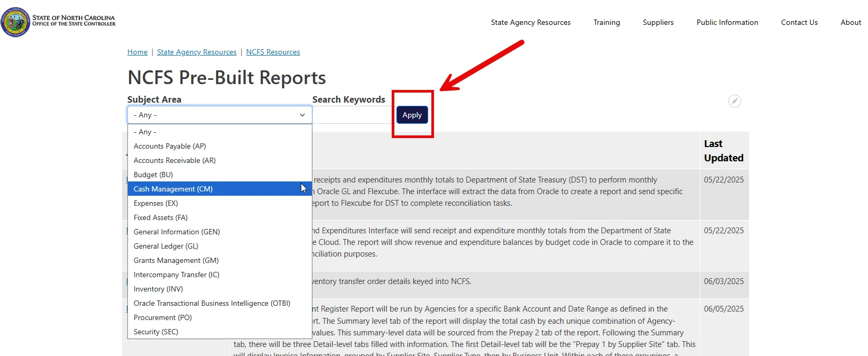
Task: Pick General Ledger (GL) in dropdown
Action: 166,246
